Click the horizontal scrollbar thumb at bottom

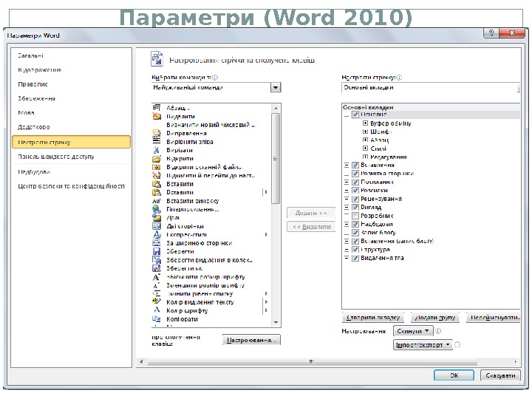312,361
